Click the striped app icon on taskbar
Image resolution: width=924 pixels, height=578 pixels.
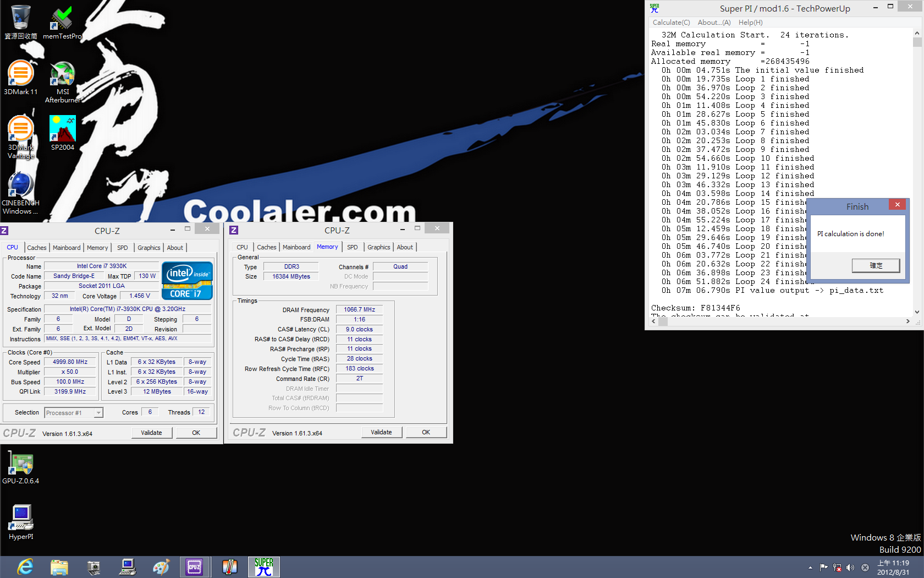(x=229, y=567)
